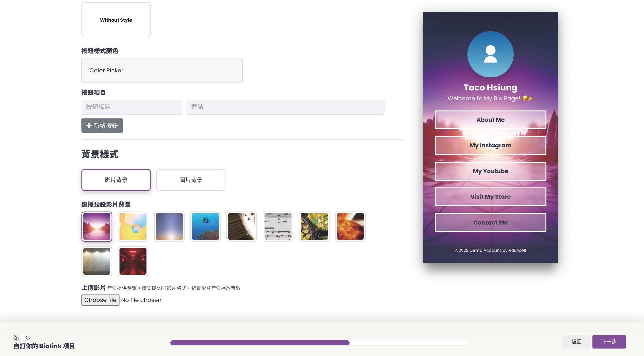
Task: Click Choose file to upload video
Action: click(100, 300)
